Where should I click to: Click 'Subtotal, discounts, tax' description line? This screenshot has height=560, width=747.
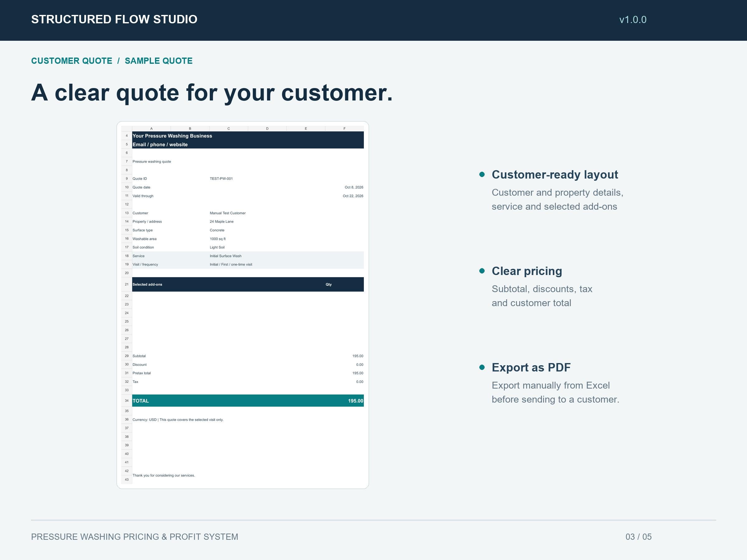[x=542, y=289]
